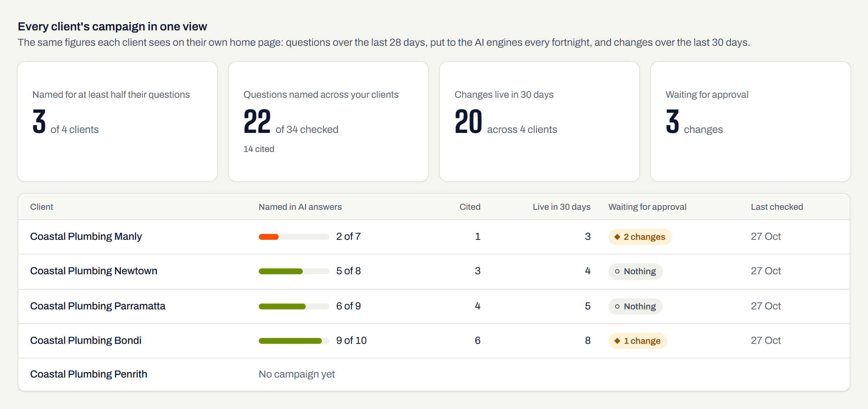Open Coastal Plumbing Newtown client
This screenshot has height=409, width=868.
pyautogui.click(x=93, y=271)
